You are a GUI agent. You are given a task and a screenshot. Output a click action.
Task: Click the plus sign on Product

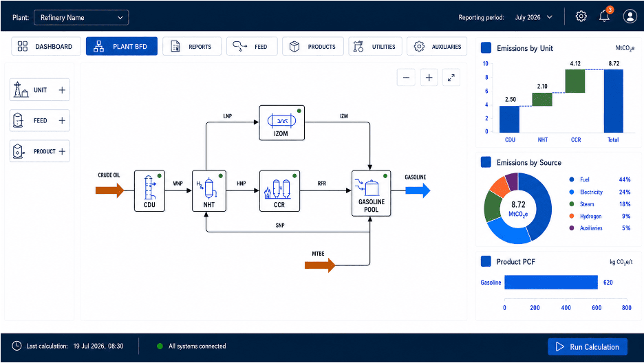point(62,151)
